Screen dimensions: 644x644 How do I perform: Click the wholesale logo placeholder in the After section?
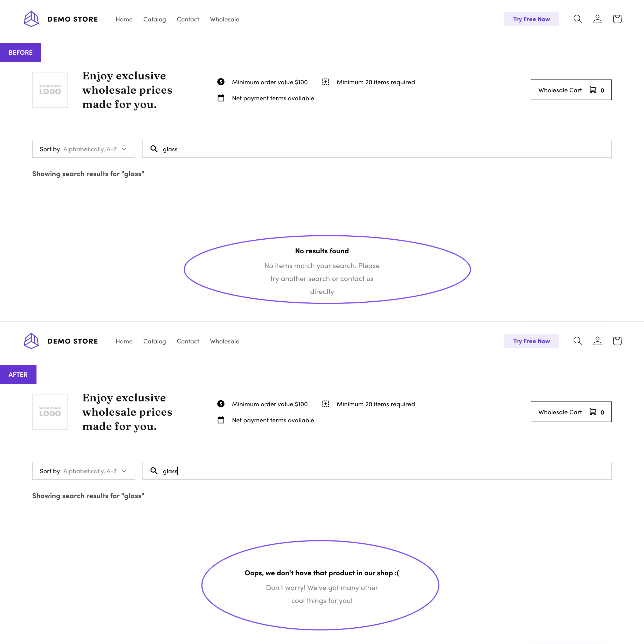pyautogui.click(x=50, y=412)
